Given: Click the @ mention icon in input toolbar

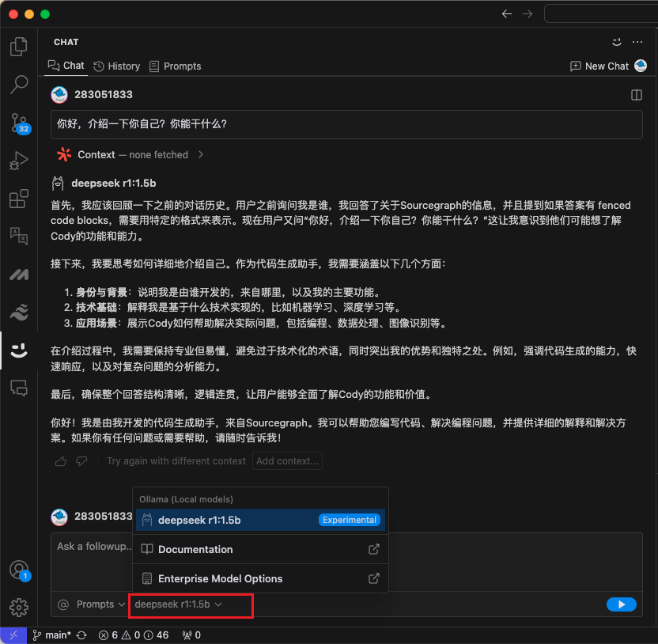Looking at the screenshot, I should point(63,604).
